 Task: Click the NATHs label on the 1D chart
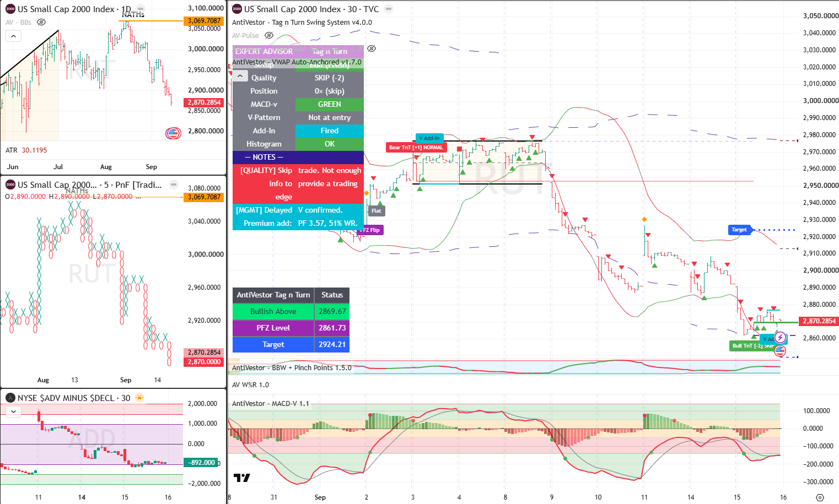(x=133, y=14)
